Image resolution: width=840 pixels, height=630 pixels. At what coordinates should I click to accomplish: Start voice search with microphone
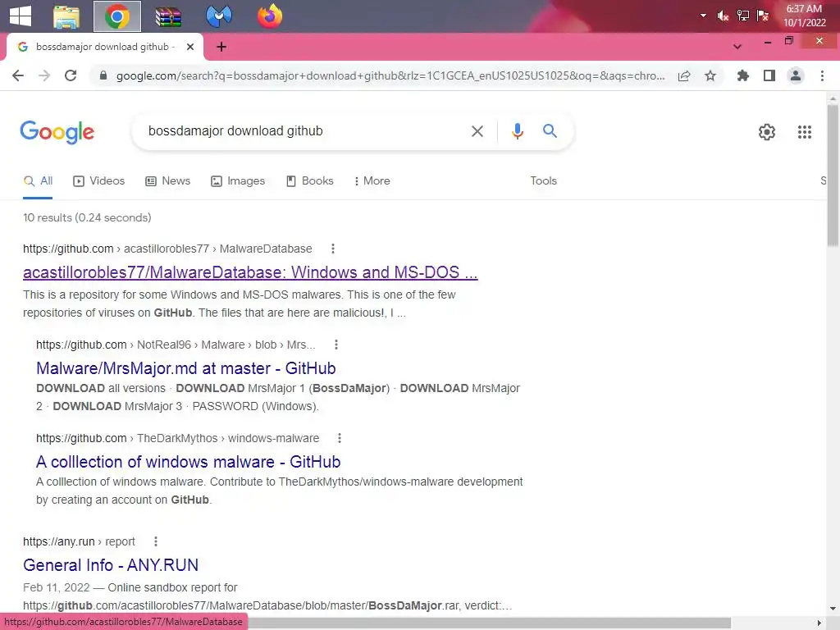point(517,131)
